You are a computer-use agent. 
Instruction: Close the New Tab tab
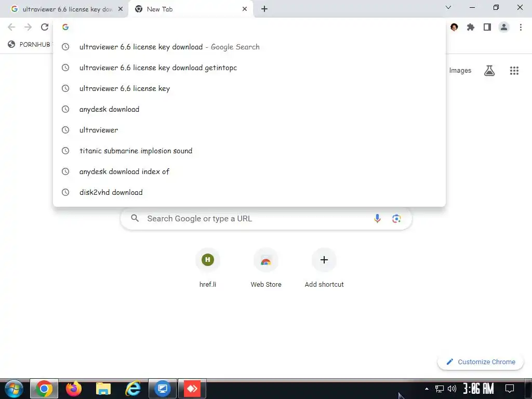coord(245,9)
